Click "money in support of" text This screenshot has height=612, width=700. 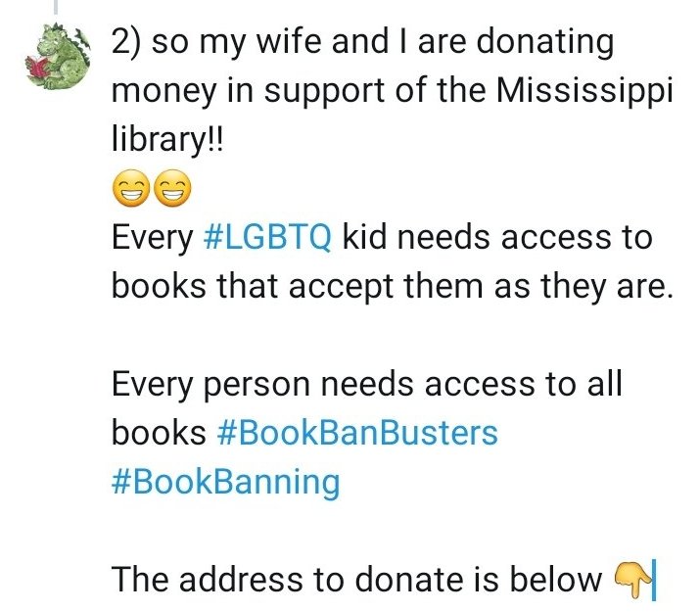(x=263, y=91)
